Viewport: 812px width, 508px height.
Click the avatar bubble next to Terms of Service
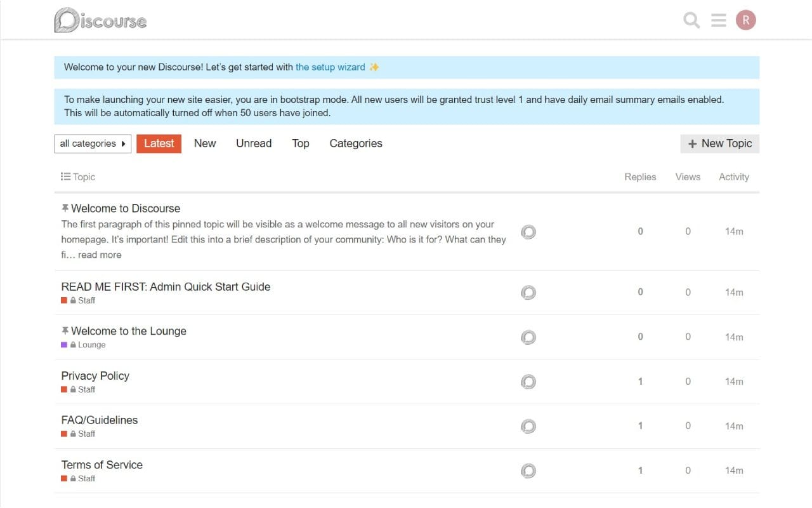click(528, 471)
